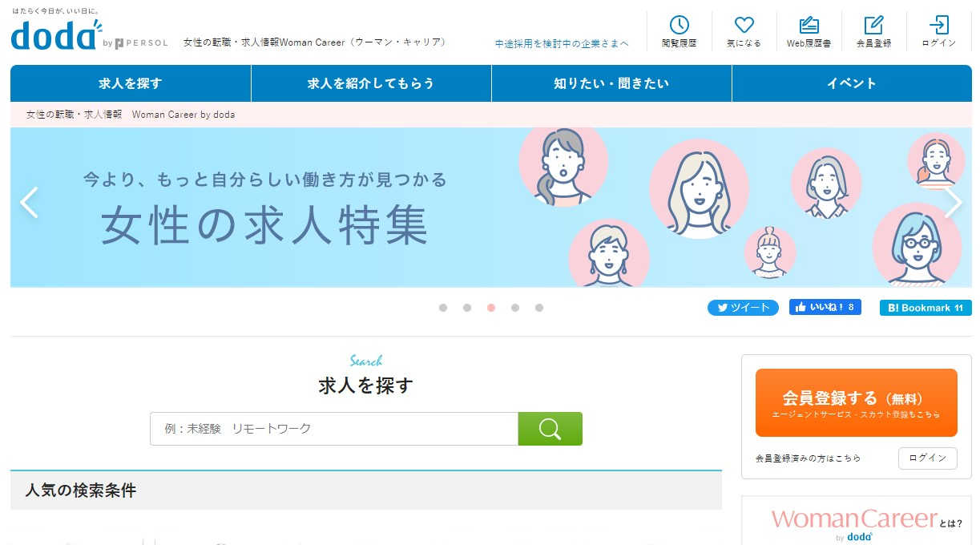980x545 pixels.
Task: Click the job search input field
Action: click(334, 429)
